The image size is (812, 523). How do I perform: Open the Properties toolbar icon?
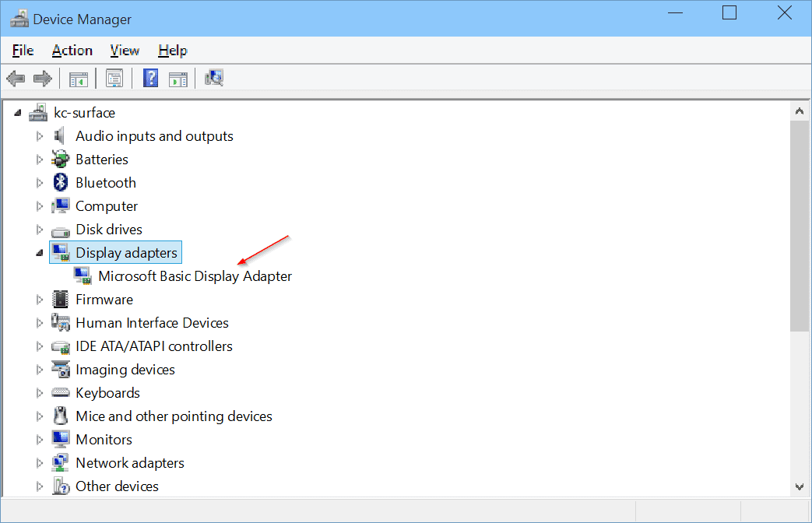coord(114,79)
